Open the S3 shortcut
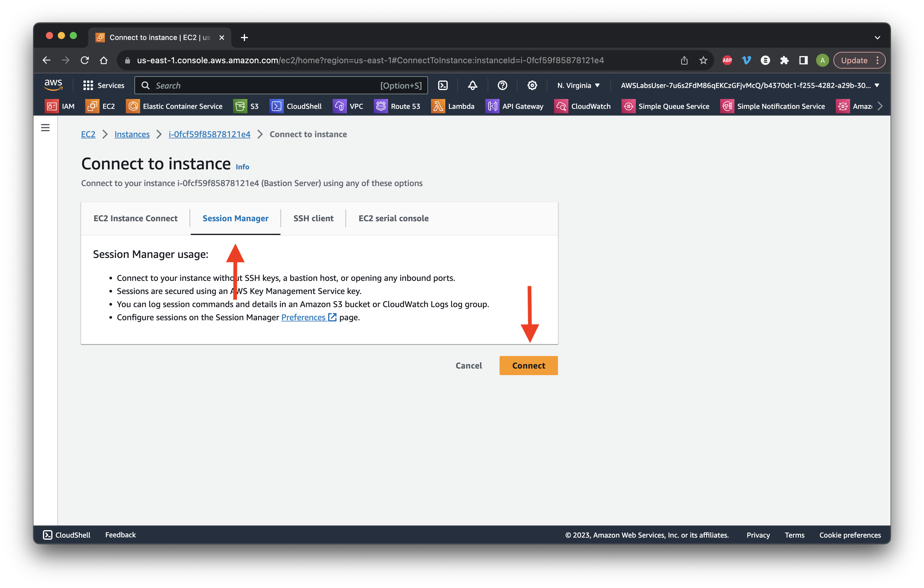The image size is (924, 588). pos(246,106)
